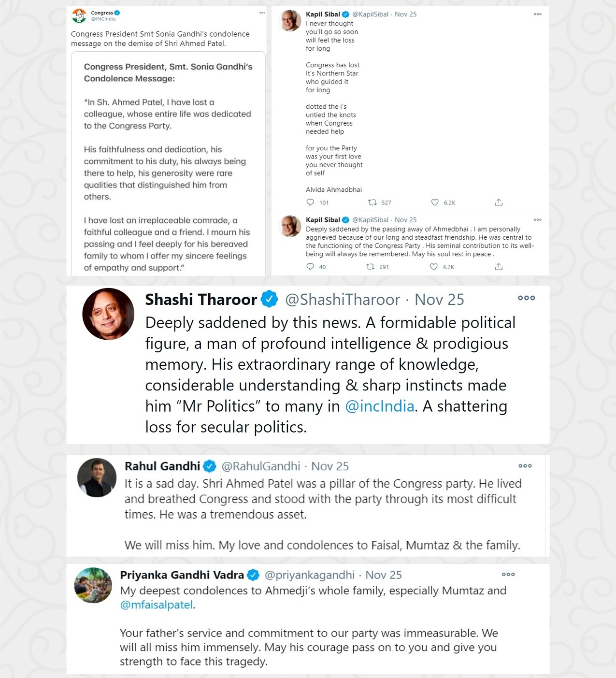Open more options on Shashi Tharoor's tweet
616x678 pixels.
(526, 298)
